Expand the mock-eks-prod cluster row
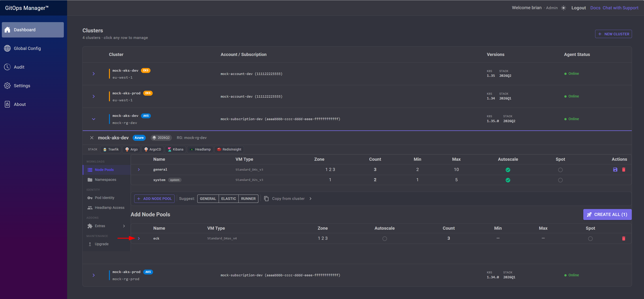The width and height of the screenshot is (644, 299). tap(94, 97)
